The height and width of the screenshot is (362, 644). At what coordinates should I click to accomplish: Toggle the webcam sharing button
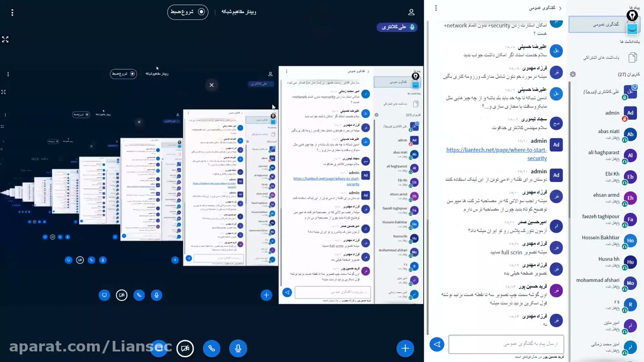pos(185,348)
